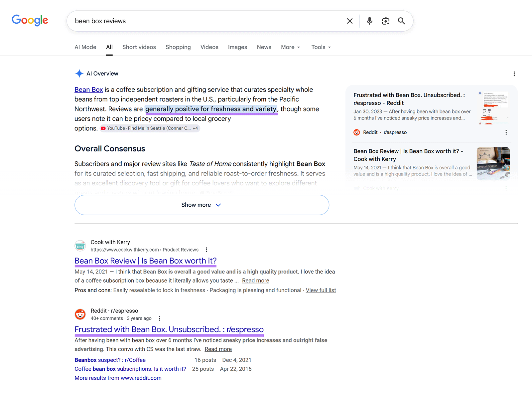
Task: Click the Cook with Kerry site favicon
Action: (80, 246)
